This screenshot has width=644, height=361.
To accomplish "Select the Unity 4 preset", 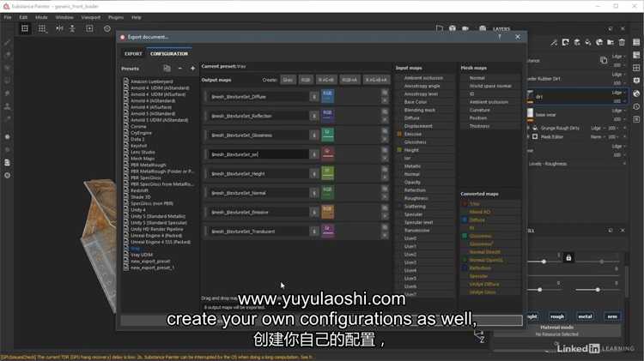I will pos(138,209).
